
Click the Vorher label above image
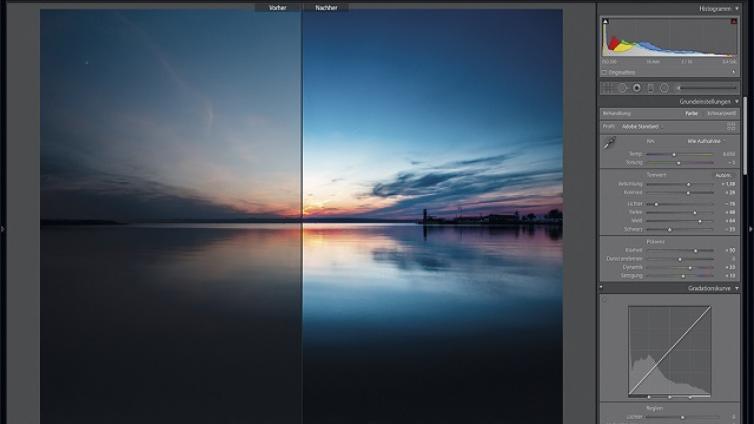click(277, 8)
